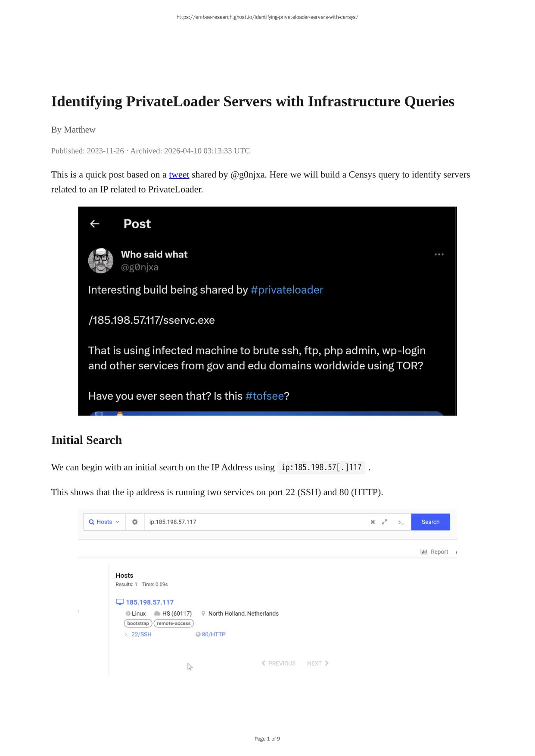Open the 80/HTTP service link
This screenshot has width=535, height=756.
pos(213,634)
